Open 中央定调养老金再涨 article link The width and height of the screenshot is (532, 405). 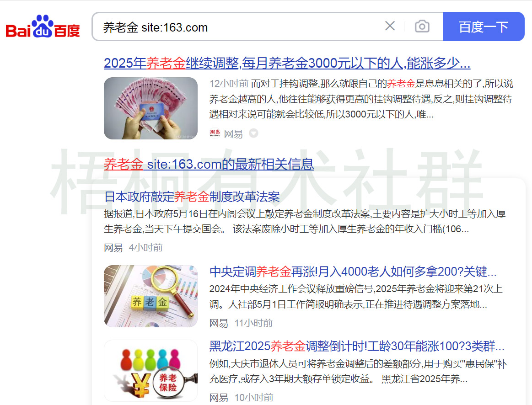pos(353,272)
